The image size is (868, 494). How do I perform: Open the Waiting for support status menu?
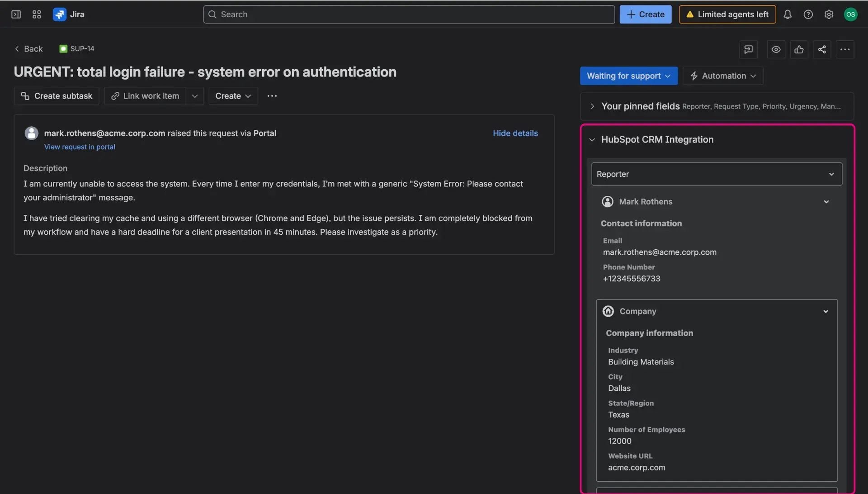[628, 76]
